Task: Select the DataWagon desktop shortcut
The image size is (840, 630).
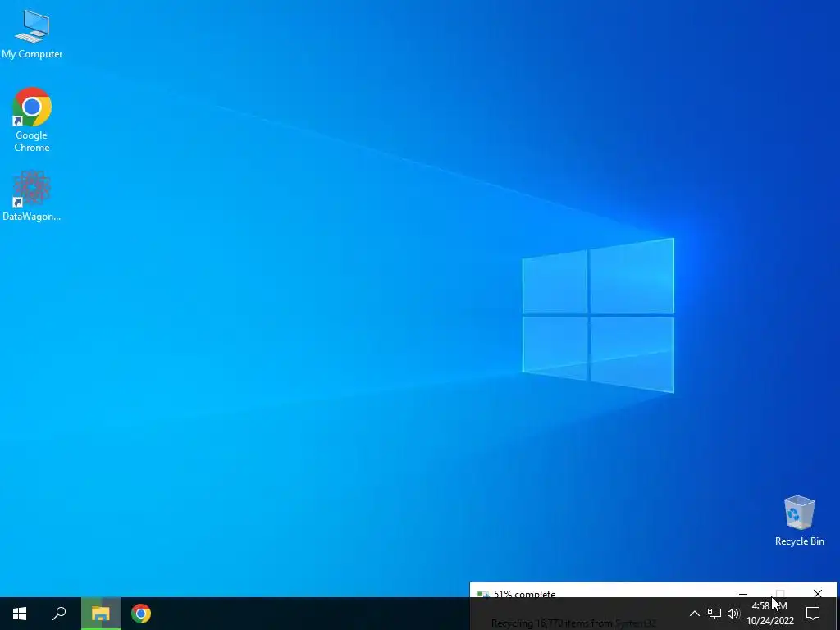Action: click(32, 196)
